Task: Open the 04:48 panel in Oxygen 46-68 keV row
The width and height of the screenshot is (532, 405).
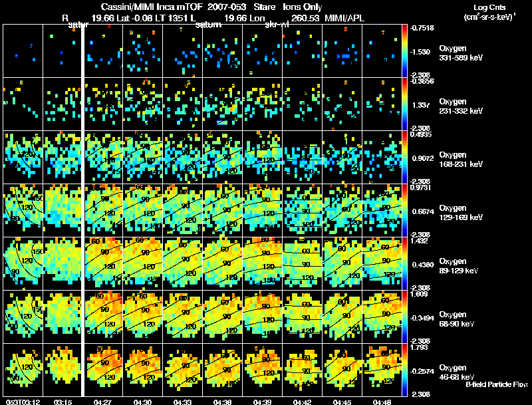Action: [x=382, y=370]
